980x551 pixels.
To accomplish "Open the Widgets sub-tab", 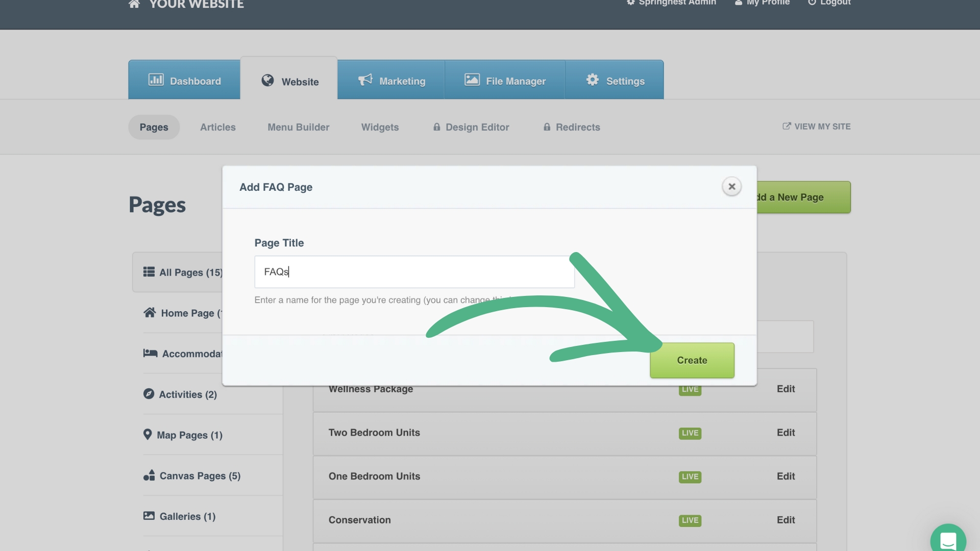I will pyautogui.click(x=380, y=127).
